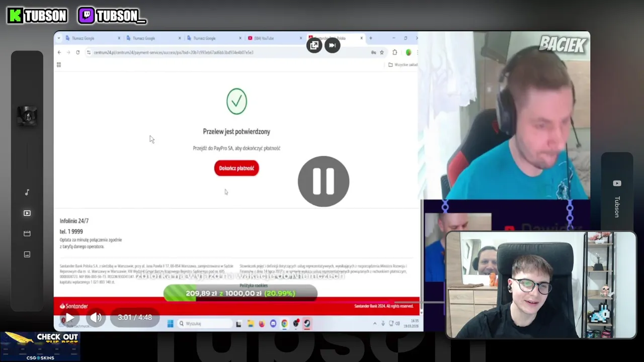Open Steam from the taskbar
This screenshot has width=644, height=362.
pyautogui.click(x=307, y=324)
